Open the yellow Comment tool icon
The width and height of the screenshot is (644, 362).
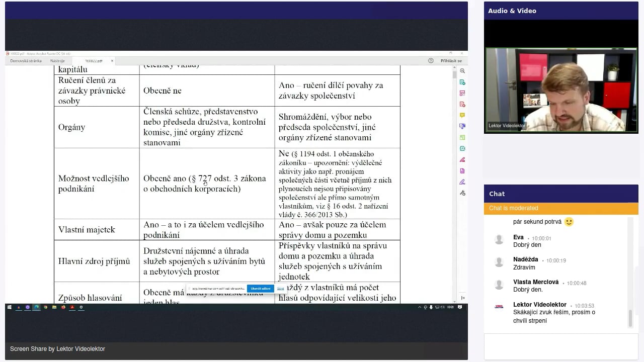462,115
